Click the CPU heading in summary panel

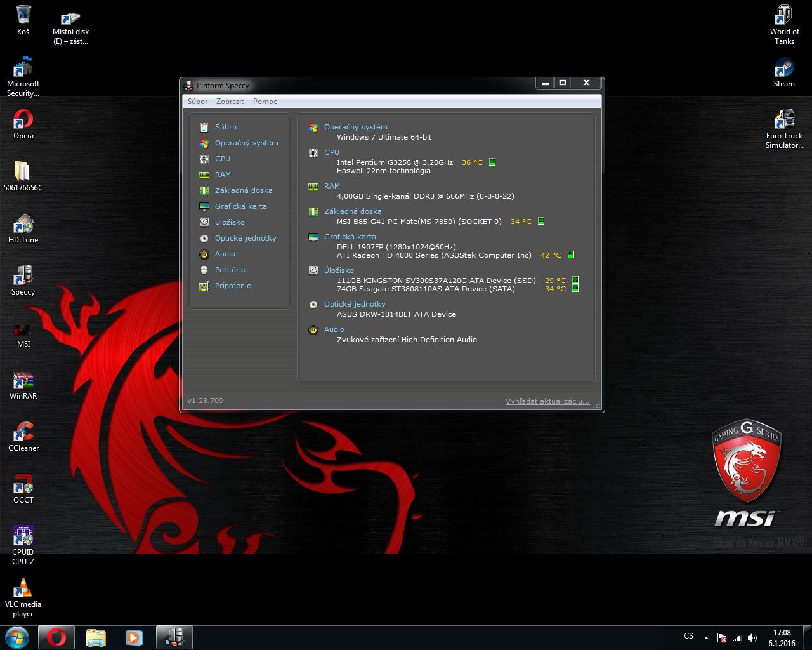click(x=331, y=152)
